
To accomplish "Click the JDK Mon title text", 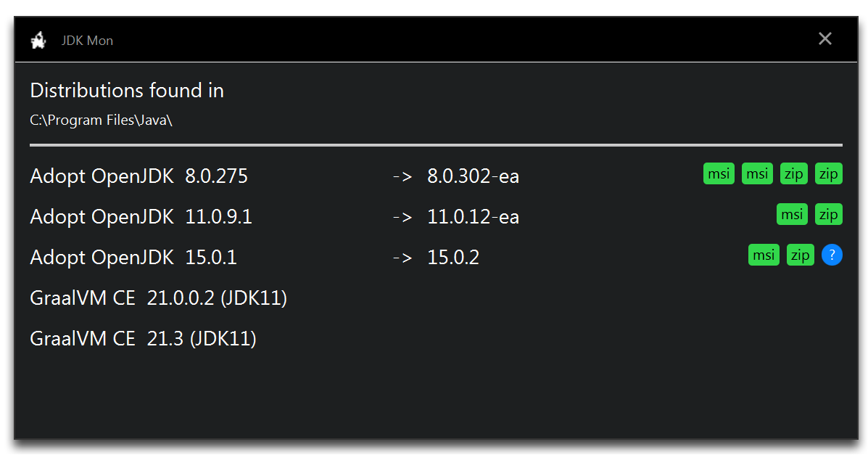I will point(87,41).
